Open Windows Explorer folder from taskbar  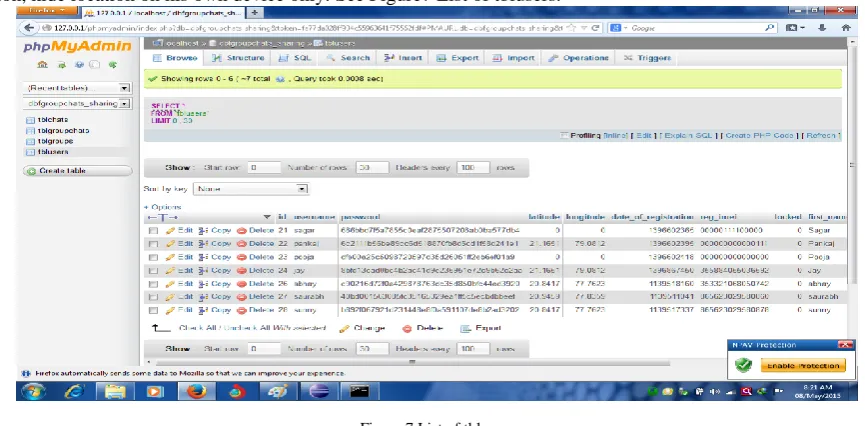(115, 391)
